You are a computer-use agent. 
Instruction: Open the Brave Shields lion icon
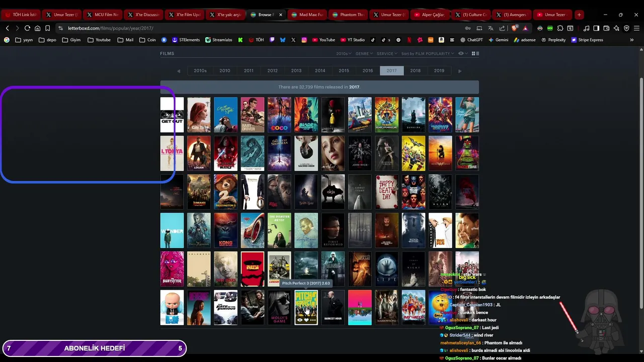tap(514, 28)
